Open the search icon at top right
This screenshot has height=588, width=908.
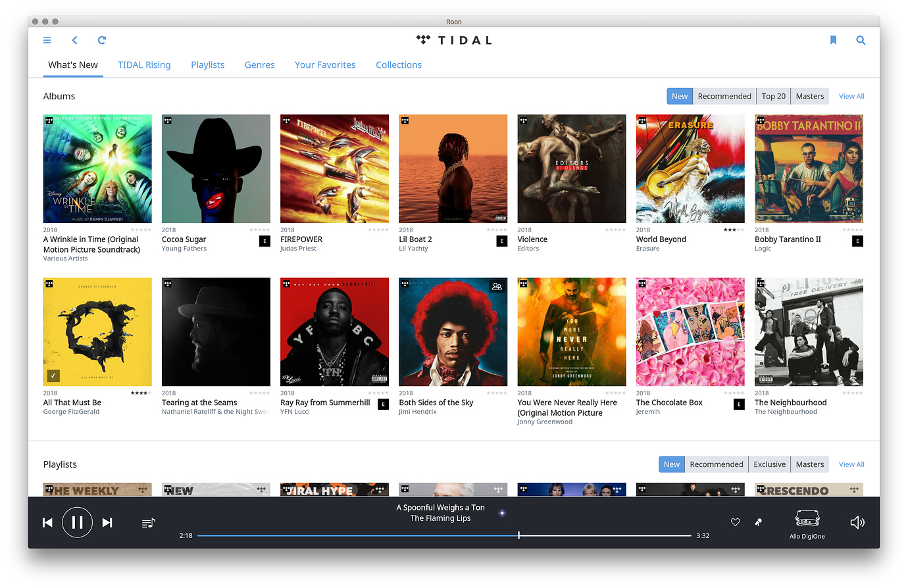click(861, 40)
